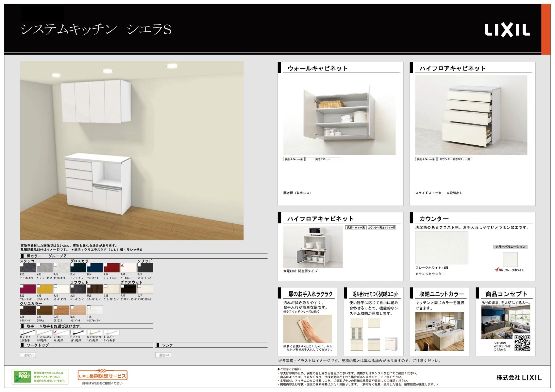The image size is (555, 392).
Task: Click the メラミンカウンター label
Action: pyautogui.click(x=430, y=274)
